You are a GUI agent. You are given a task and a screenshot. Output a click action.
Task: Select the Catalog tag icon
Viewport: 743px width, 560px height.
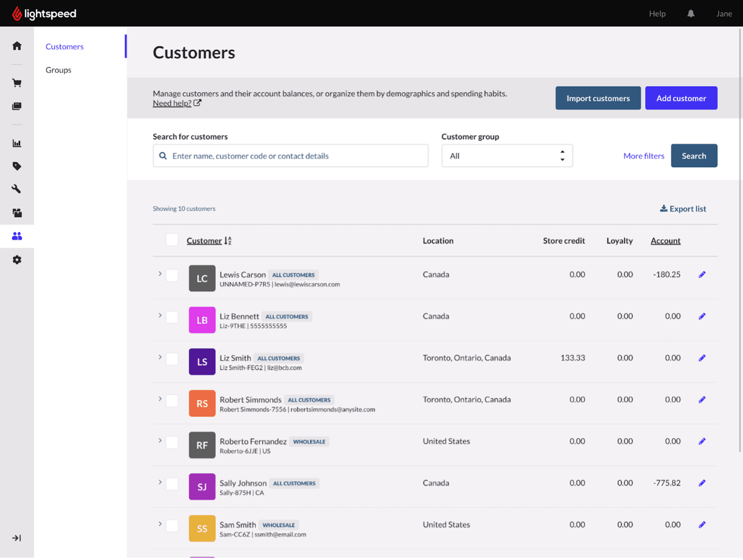coord(17,166)
